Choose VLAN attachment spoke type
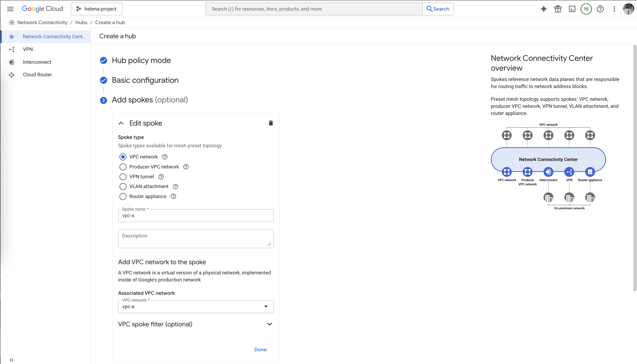The width and height of the screenshot is (637, 364). pos(123,187)
